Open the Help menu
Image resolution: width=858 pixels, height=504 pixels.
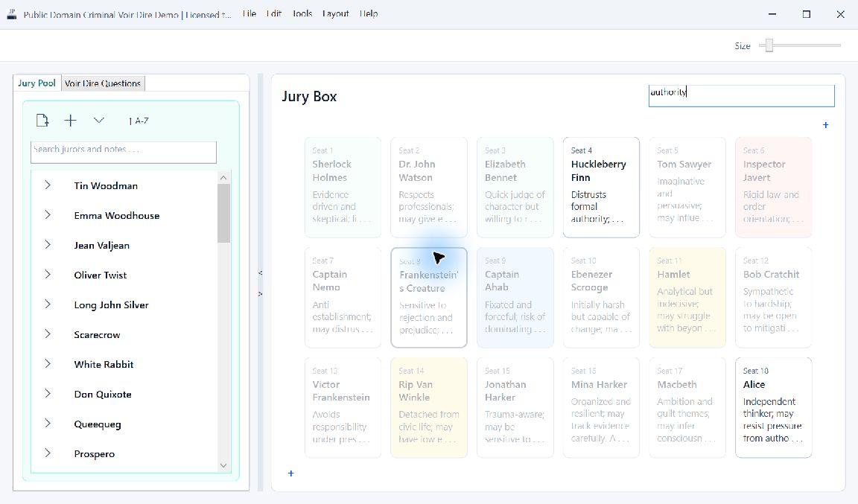[369, 13]
